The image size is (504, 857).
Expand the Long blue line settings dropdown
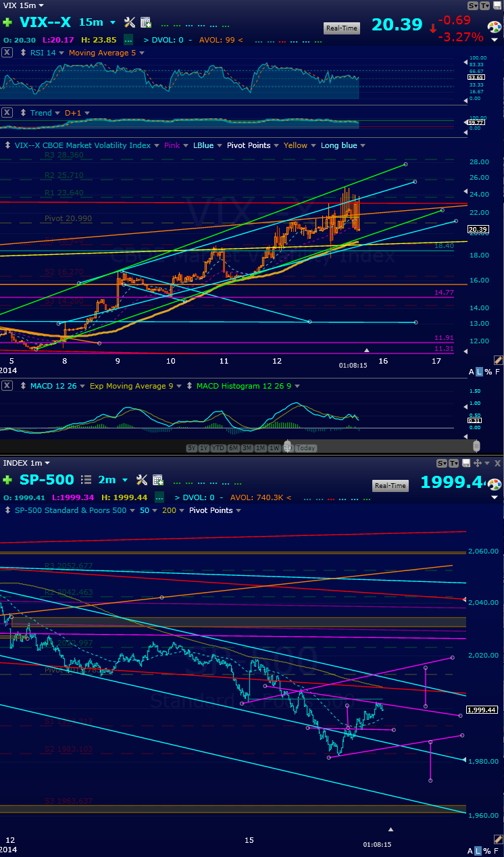click(363, 145)
